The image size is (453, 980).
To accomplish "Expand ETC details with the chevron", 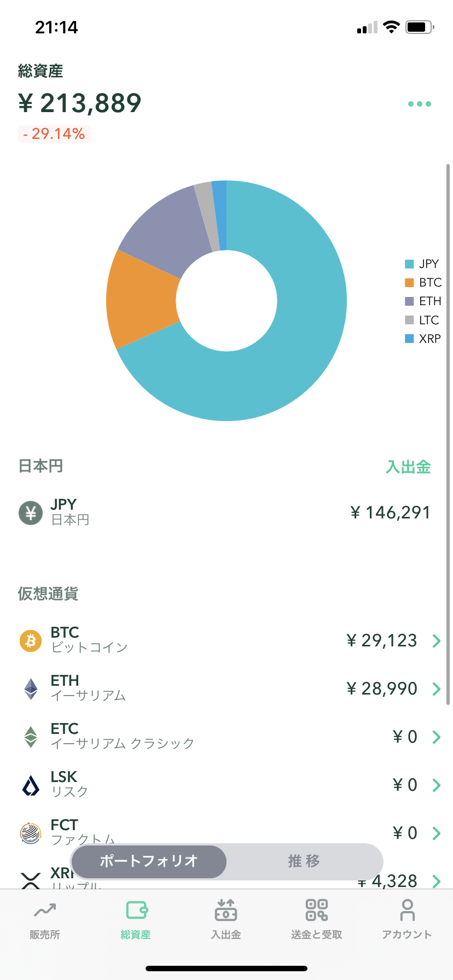I will pos(436,737).
